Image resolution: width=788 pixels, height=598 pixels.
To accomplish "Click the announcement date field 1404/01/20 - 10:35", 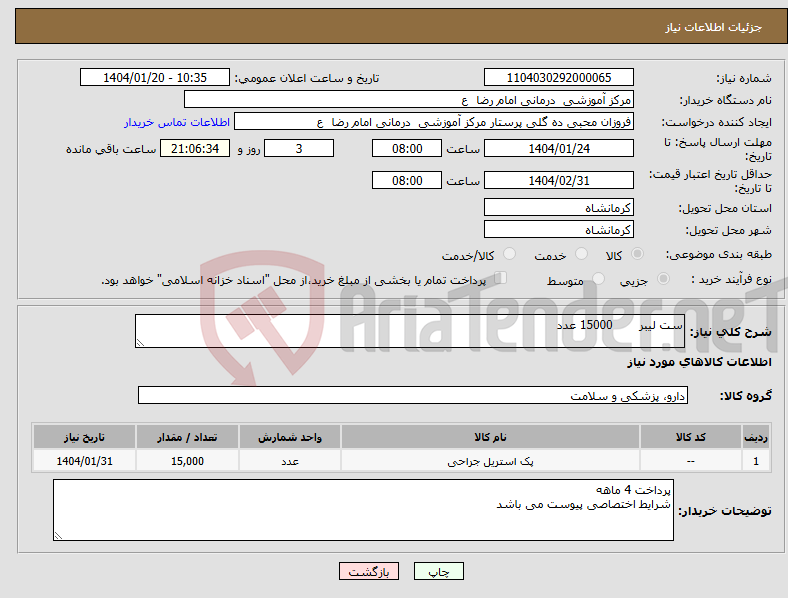I will [x=155, y=77].
